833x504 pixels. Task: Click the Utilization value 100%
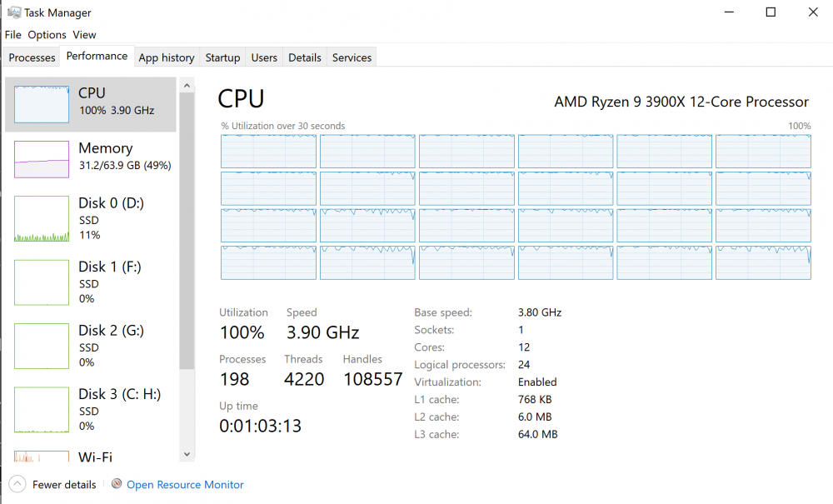click(242, 332)
